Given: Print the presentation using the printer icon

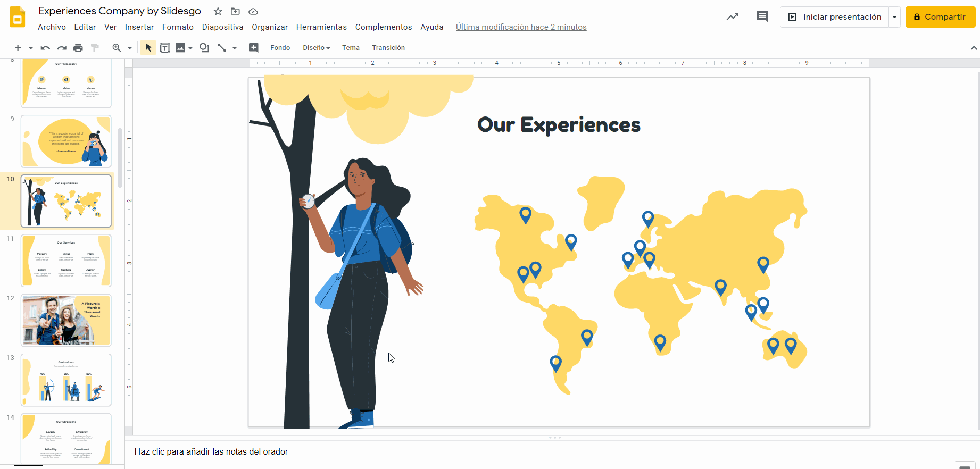Looking at the screenshot, I should point(78,48).
